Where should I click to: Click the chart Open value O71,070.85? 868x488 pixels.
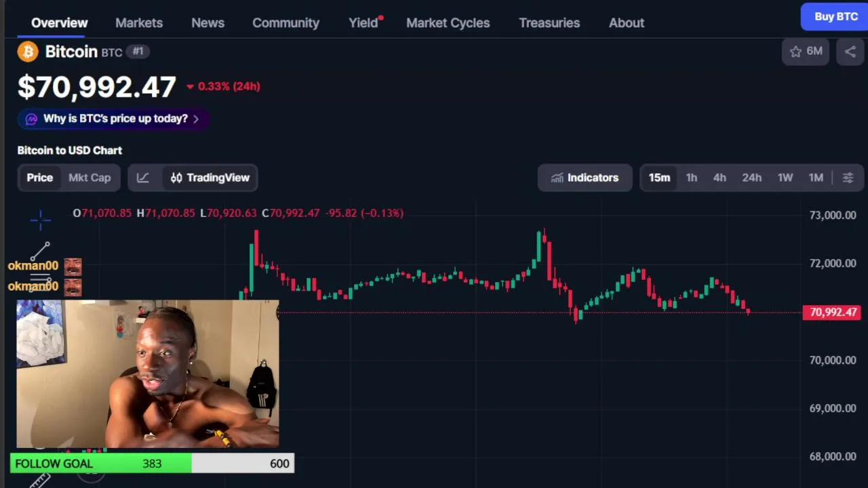102,213
